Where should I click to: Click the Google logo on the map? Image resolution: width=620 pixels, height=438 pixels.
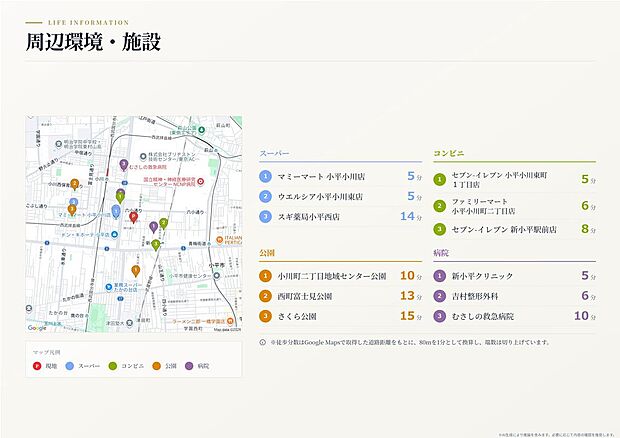coord(37,328)
